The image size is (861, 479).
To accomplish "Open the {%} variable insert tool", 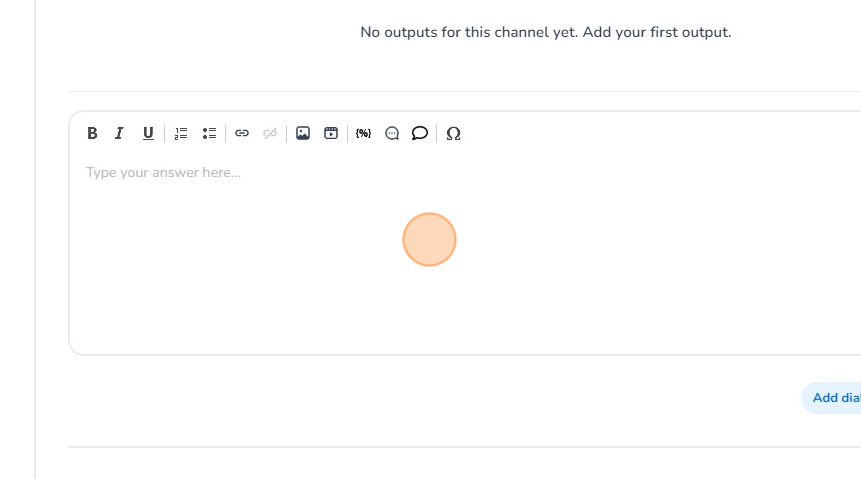I will coord(364,133).
